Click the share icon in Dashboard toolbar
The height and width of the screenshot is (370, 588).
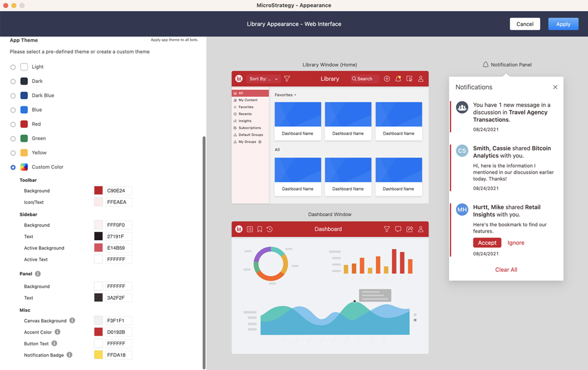(x=410, y=229)
